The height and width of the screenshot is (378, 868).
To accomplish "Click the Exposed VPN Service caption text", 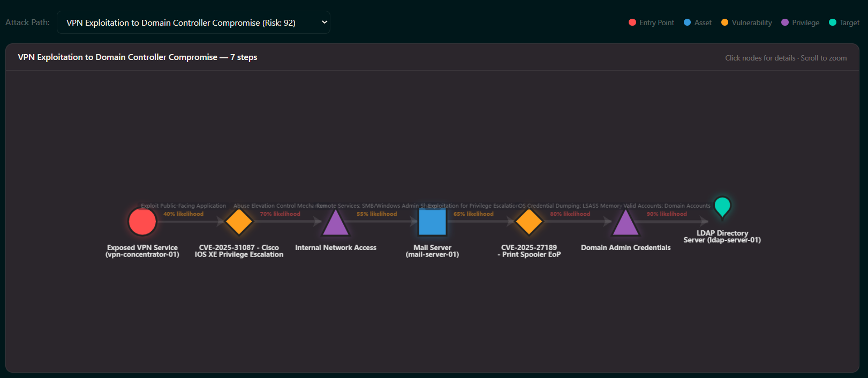I will [142, 251].
